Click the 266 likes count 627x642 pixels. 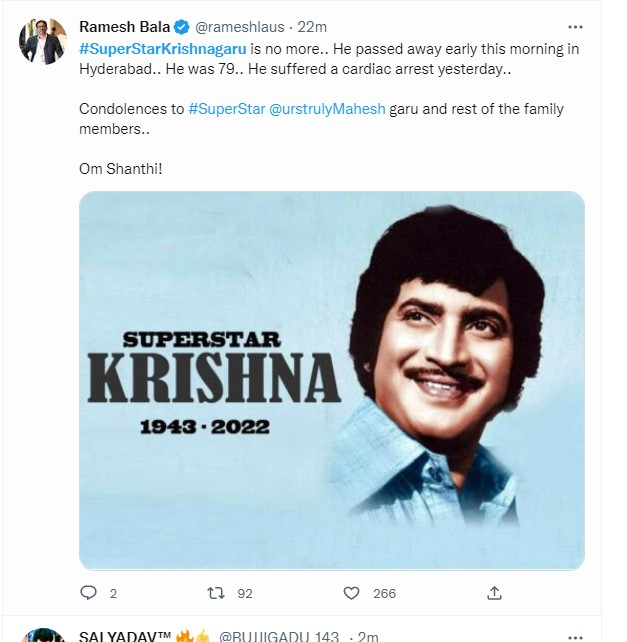coord(384,594)
